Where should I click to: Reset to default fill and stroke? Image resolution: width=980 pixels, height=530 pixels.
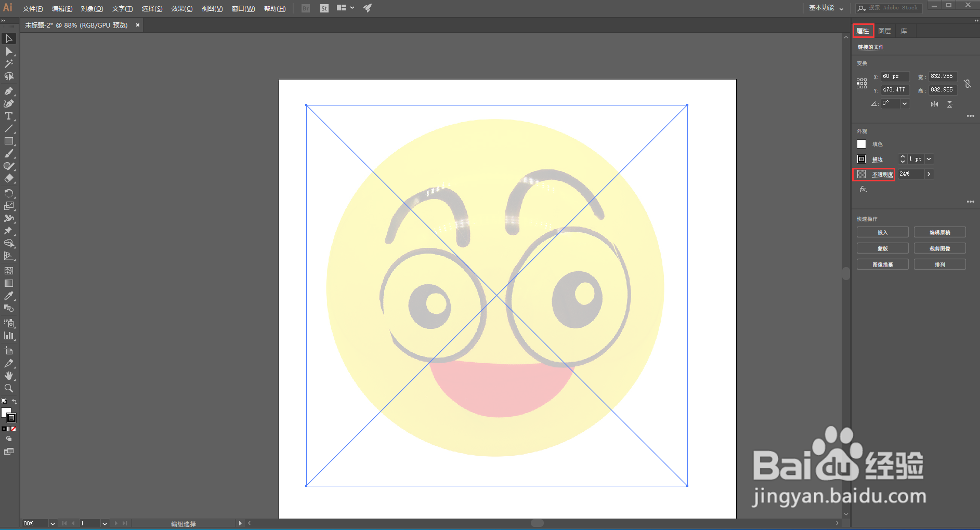(4, 402)
